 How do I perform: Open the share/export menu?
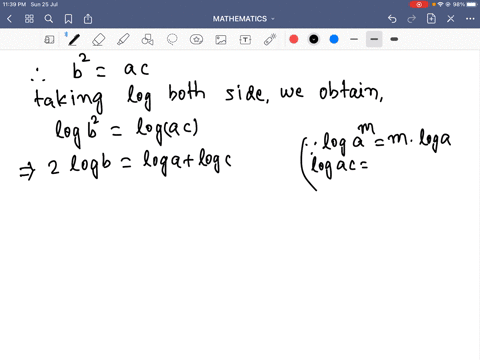pyautogui.click(x=88, y=19)
